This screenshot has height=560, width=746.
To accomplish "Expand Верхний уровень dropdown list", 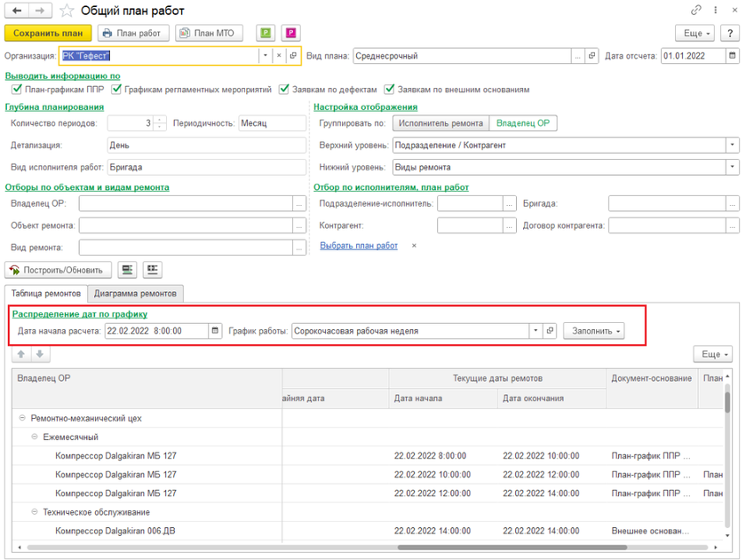I will (x=732, y=145).
